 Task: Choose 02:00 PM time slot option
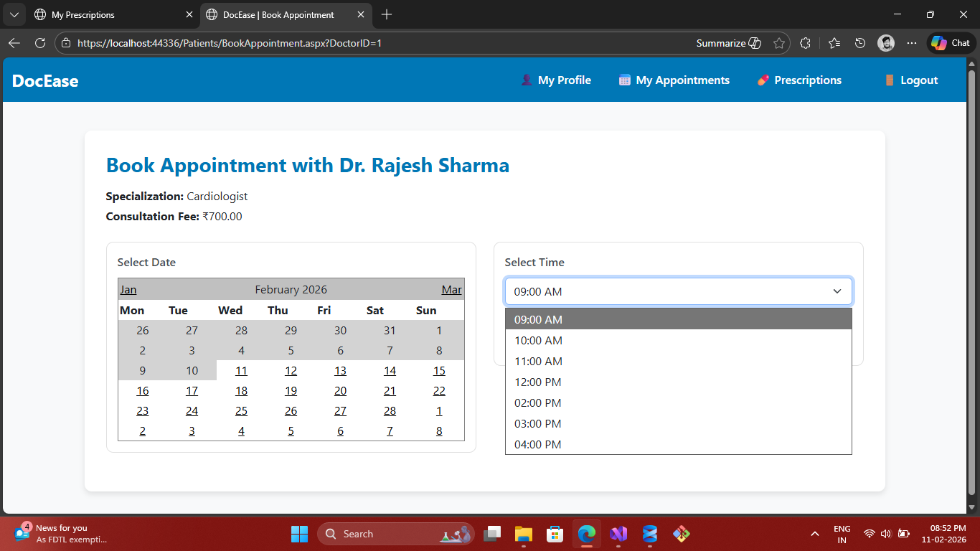538,403
